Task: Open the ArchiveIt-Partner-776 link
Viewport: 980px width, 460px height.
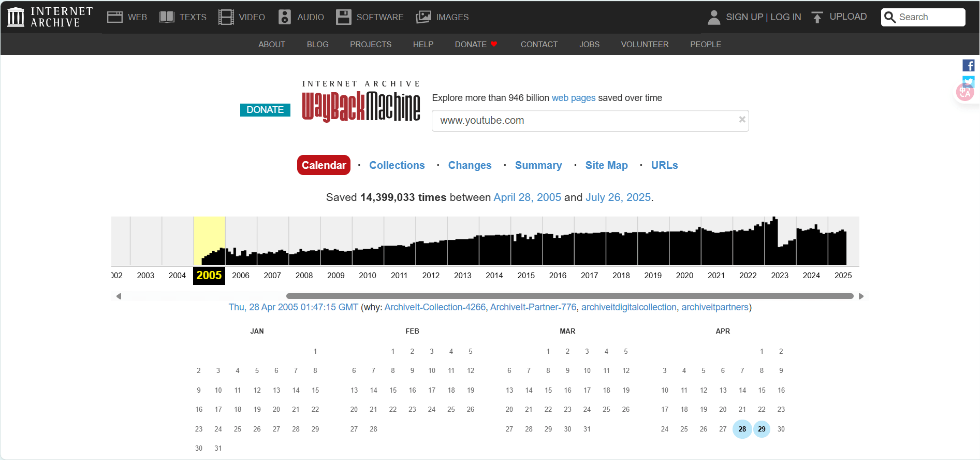Action: pyautogui.click(x=533, y=307)
